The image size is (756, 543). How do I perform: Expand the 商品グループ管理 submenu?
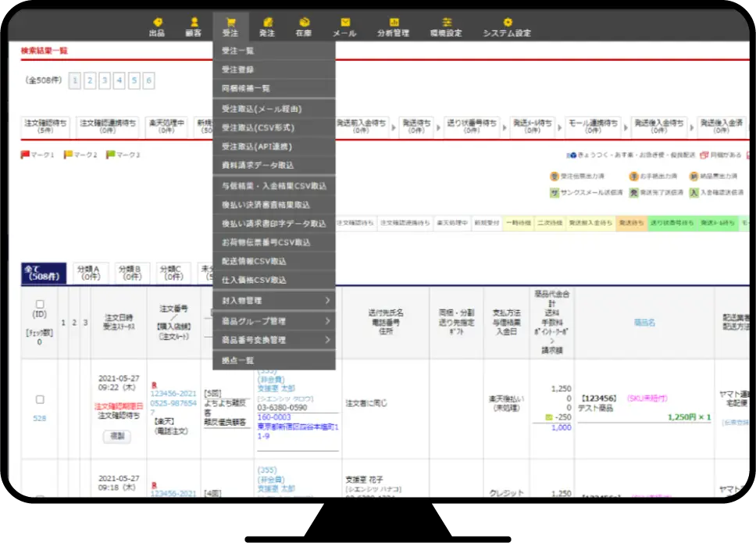click(274, 321)
